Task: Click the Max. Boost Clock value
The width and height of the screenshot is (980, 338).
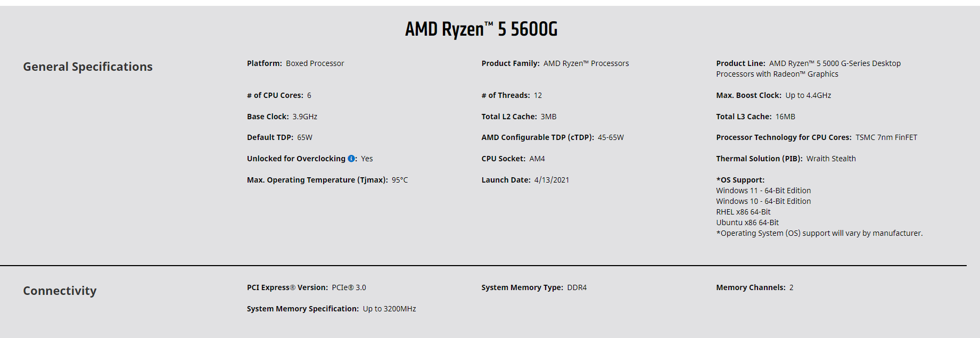Action: click(808, 95)
